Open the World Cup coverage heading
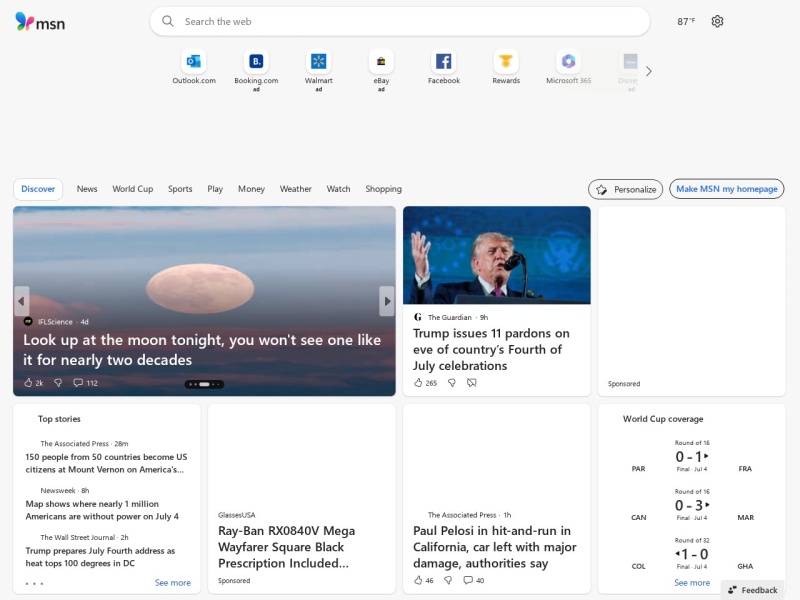Image resolution: width=800 pixels, height=600 pixels. (x=663, y=419)
